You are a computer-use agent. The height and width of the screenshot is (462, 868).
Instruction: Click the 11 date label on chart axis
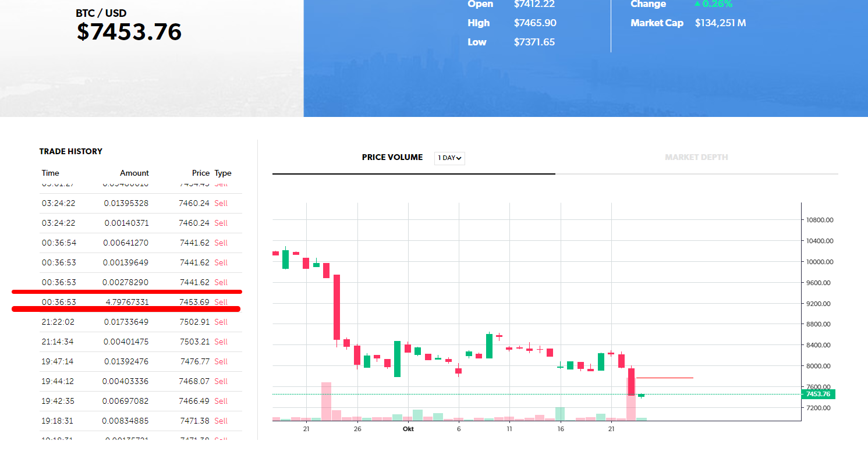coord(509,429)
